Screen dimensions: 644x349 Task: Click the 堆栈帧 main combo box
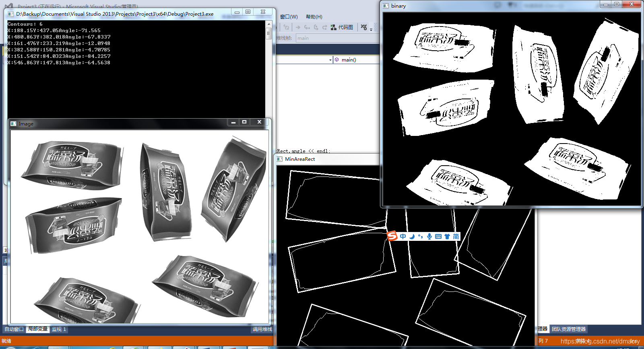click(x=337, y=38)
